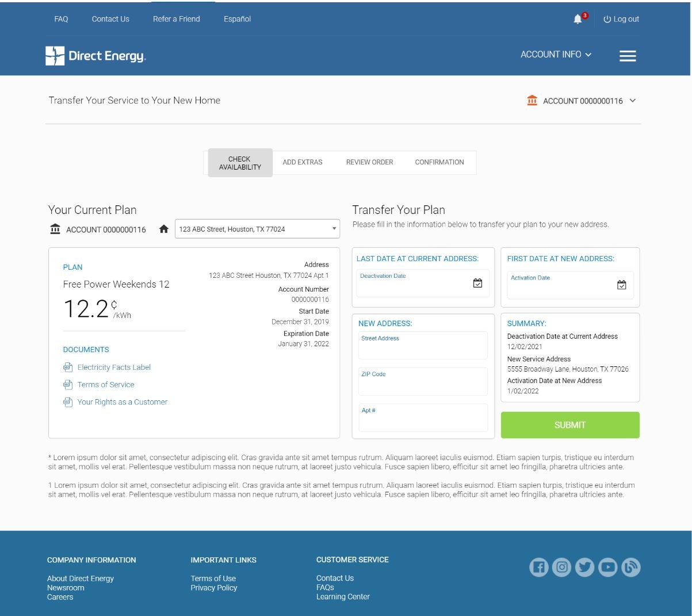692x616 pixels.
Task: Focus the Activation Date field
Action: coord(570,285)
